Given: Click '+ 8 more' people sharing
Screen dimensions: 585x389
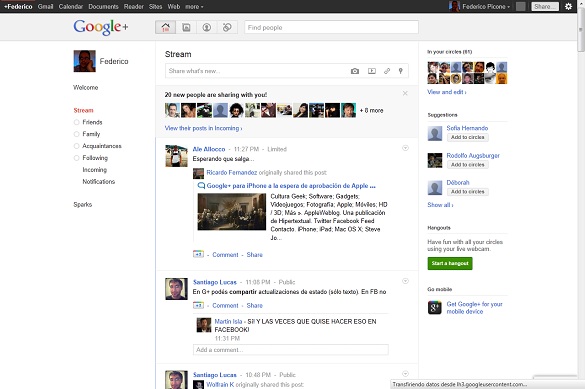Looking at the screenshot, I should (x=372, y=110).
